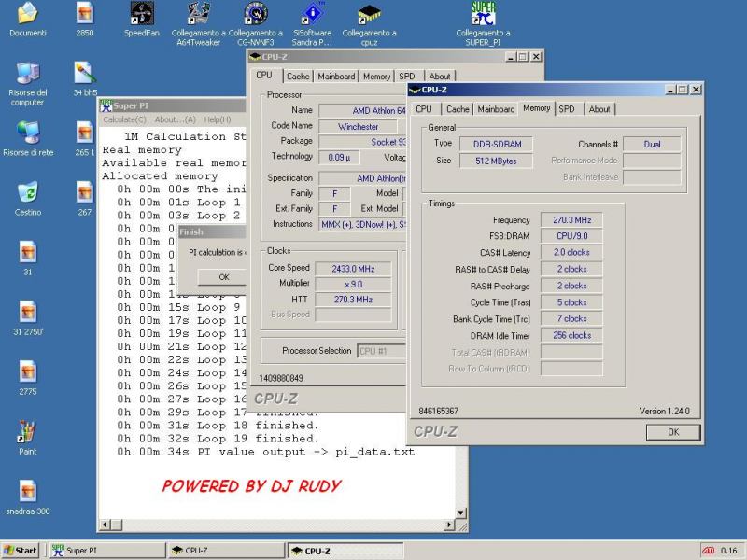The image size is (747, 560).
Task: Select the 2850 desktop file icon
Action: click(x=84, y=13)
